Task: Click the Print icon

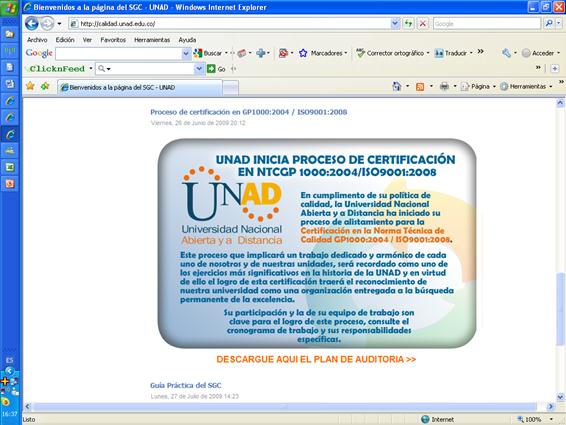Action: [x=444, y=86]
